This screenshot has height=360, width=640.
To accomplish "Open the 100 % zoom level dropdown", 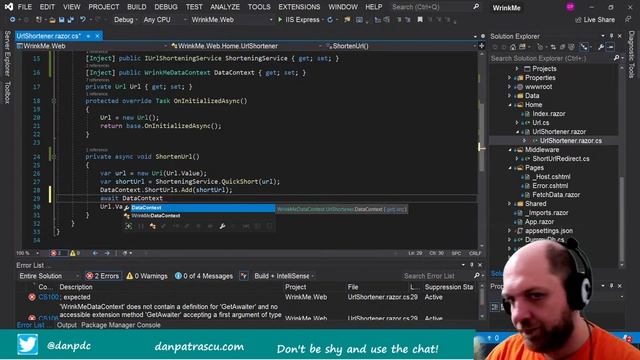I will [x=28, y=253].
